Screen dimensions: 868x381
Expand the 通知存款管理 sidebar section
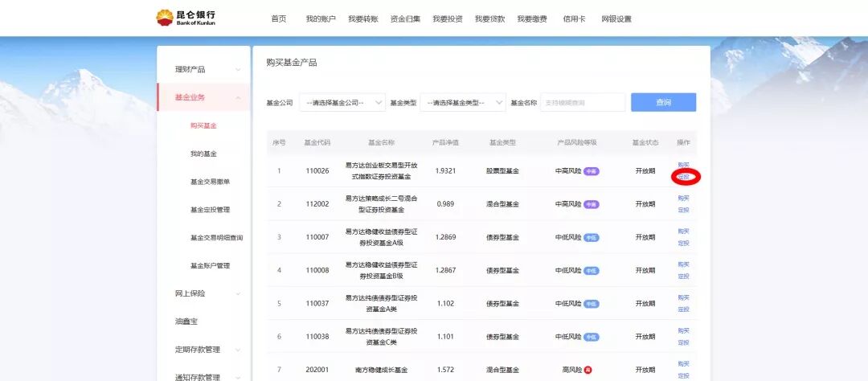pos(203,378)
